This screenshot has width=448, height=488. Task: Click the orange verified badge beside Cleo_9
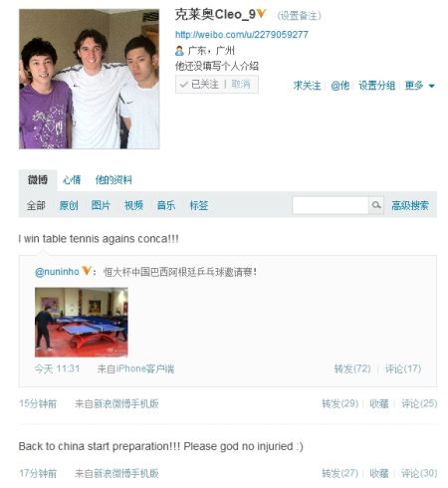tap(261, 14)
